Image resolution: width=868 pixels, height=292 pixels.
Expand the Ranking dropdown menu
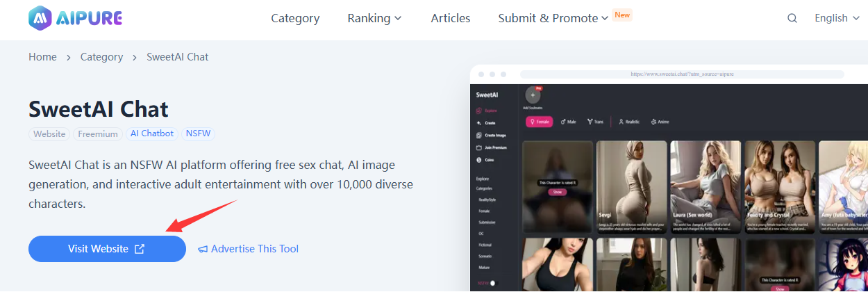coord(374,18)
